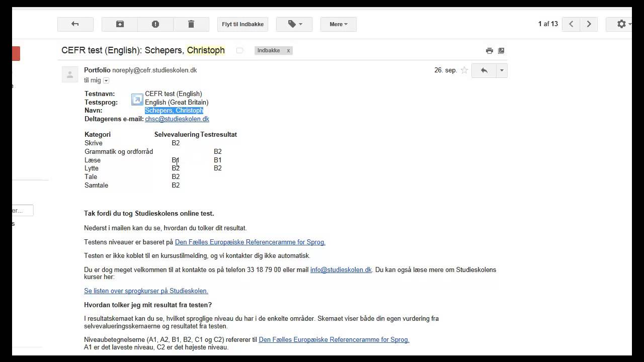The height and width of the screenshot is (362, 644).
Task: Click English (Great Britain) value
Action: pyautogui.click(x=177, y=102)
